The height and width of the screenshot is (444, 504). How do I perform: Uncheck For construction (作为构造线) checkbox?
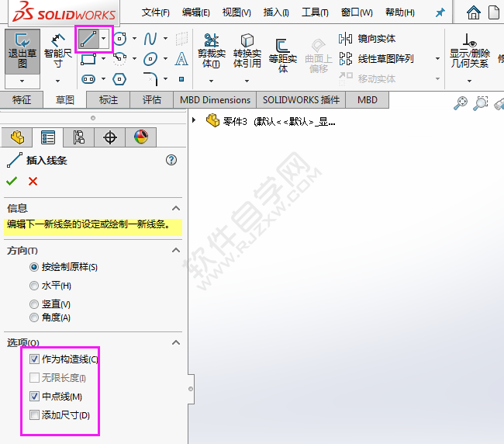[34, 359]
